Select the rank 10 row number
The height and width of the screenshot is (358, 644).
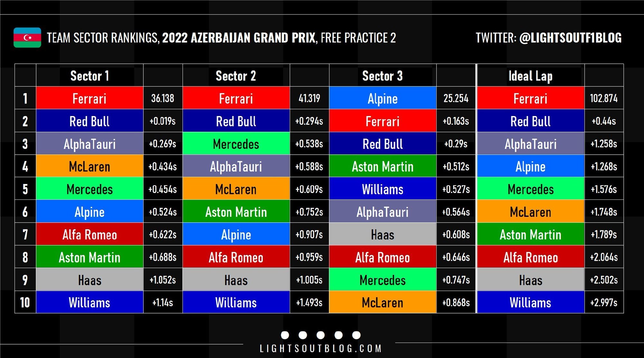pos(25,302)
